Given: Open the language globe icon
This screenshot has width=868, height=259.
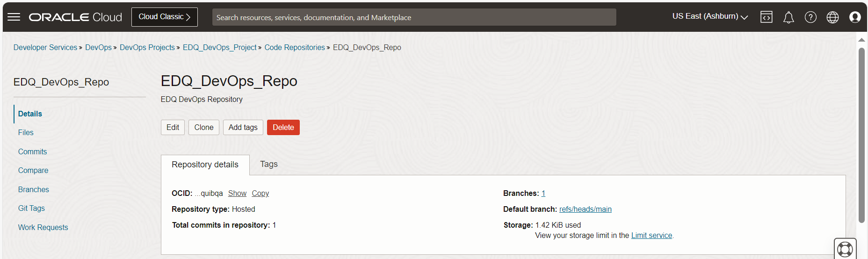Looking at the screenshot, I should (x=832, y=17).
